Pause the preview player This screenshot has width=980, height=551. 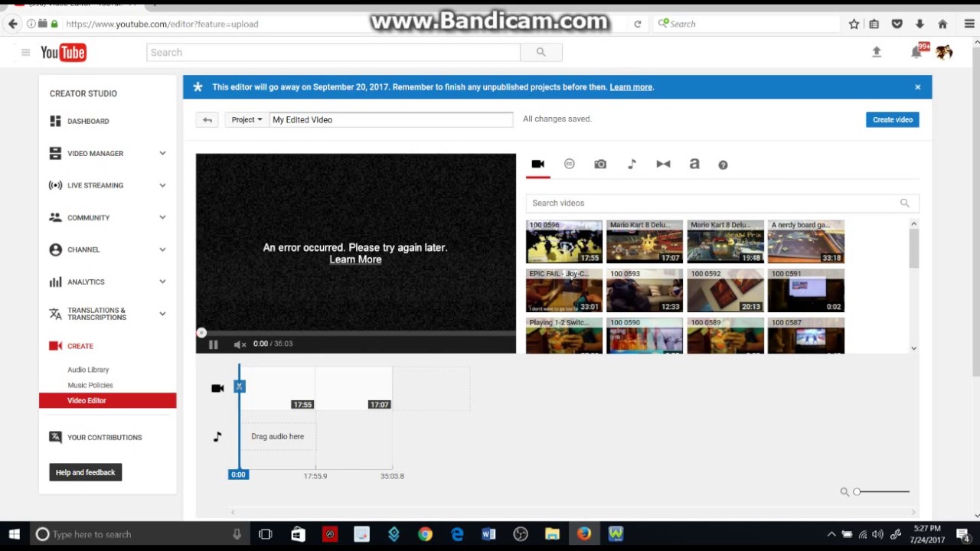pos(213,344)
